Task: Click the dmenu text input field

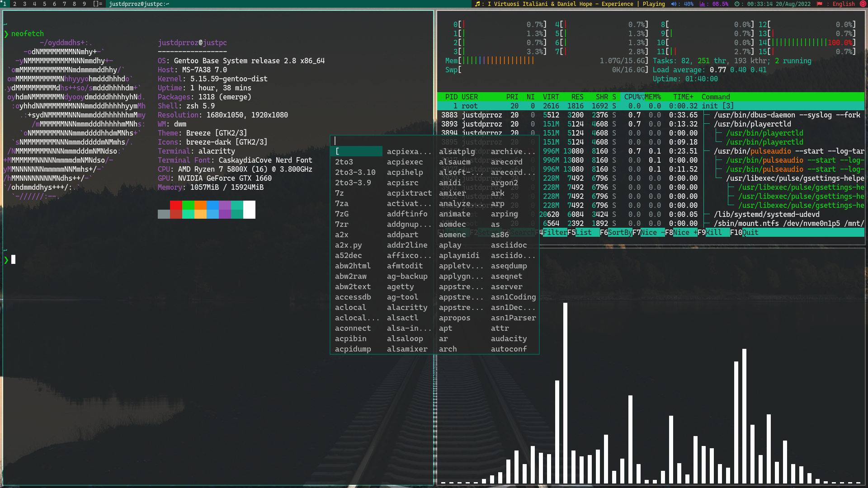Action: click(434, 141)
